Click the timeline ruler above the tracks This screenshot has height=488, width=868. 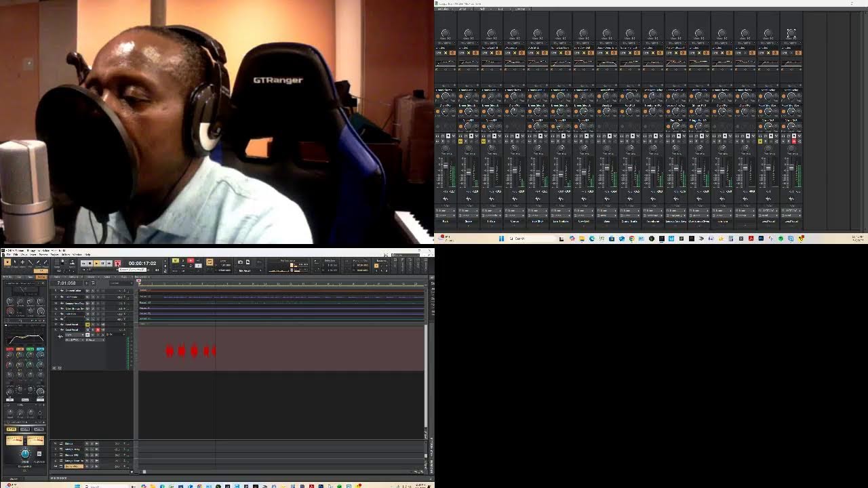point(281,283)
